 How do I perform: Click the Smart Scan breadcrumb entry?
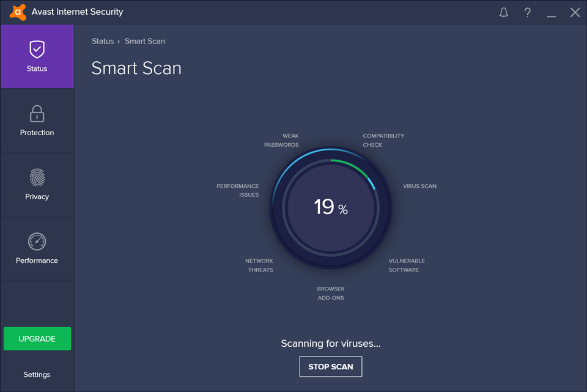pos(145,41)
